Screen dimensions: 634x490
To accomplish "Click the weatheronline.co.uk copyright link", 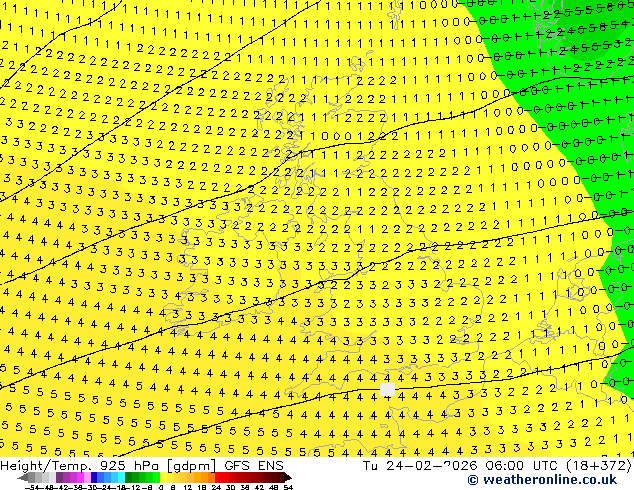I will [542, 480].
